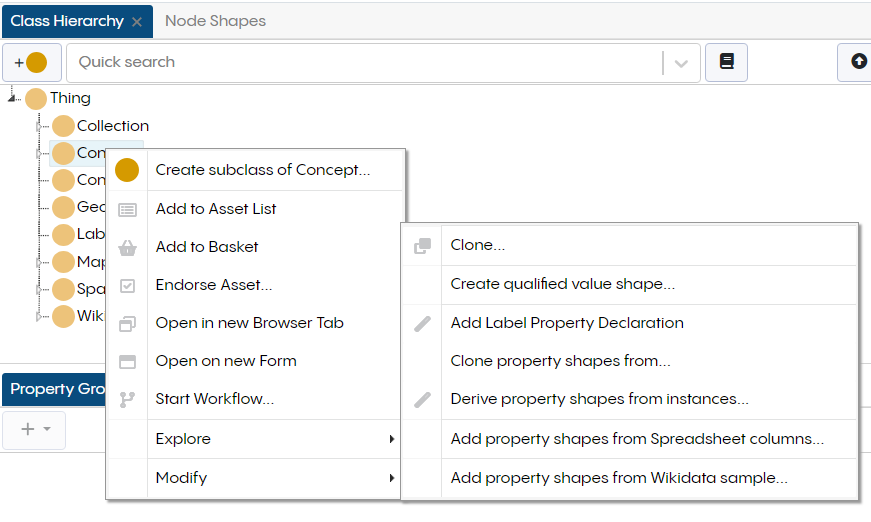This screenshot has width=871, height=522.
Task: Click the Endorse Asset checkmark icon
Action: [x=127, y=286]
